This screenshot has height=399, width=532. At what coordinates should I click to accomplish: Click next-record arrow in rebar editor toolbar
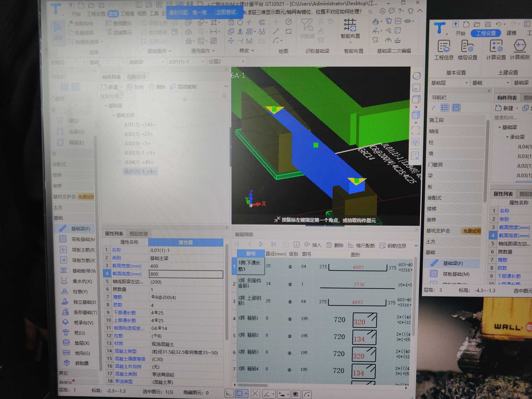(261, 244)
